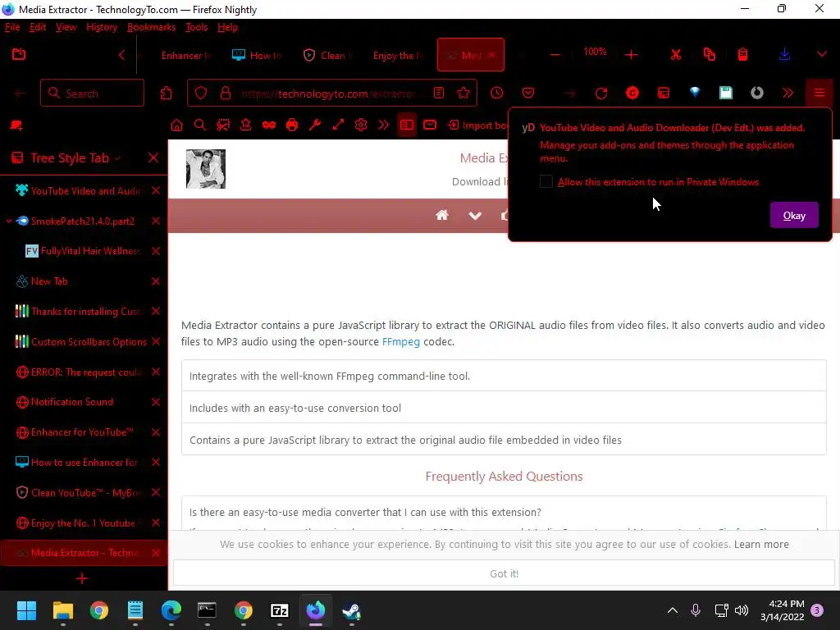Close the Tree Style Tab sidebar
The image size is (840, 630).
pos(153,158)
